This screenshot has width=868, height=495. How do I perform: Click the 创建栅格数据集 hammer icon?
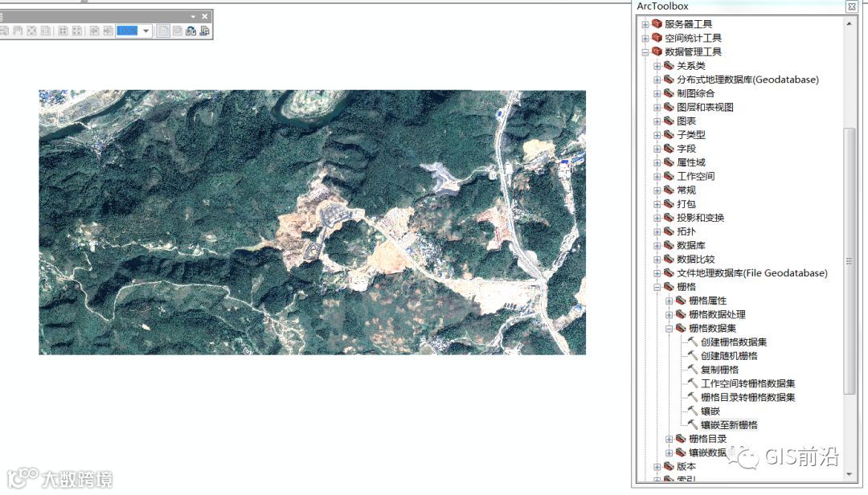coord(693,342)
